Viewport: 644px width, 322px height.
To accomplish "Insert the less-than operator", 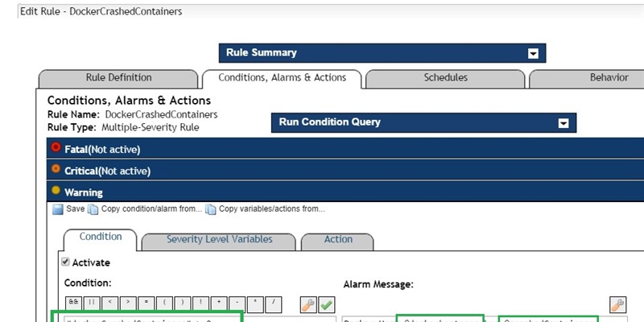I will tap(110, 303).
